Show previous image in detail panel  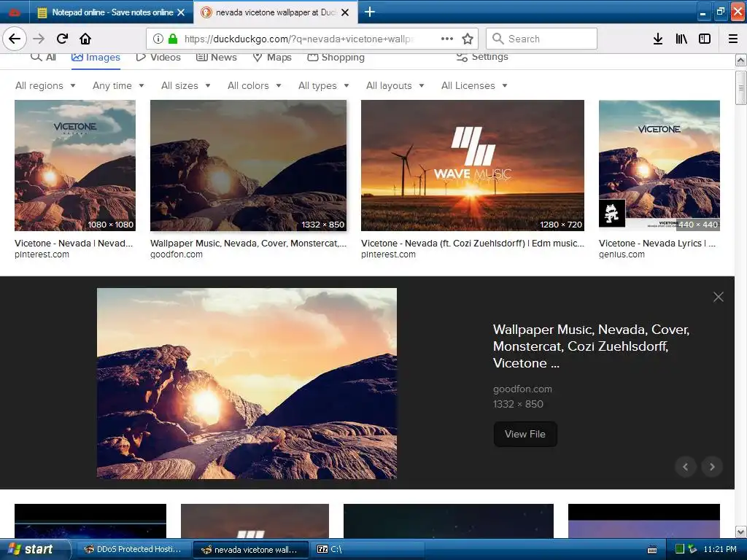(686, 467)
